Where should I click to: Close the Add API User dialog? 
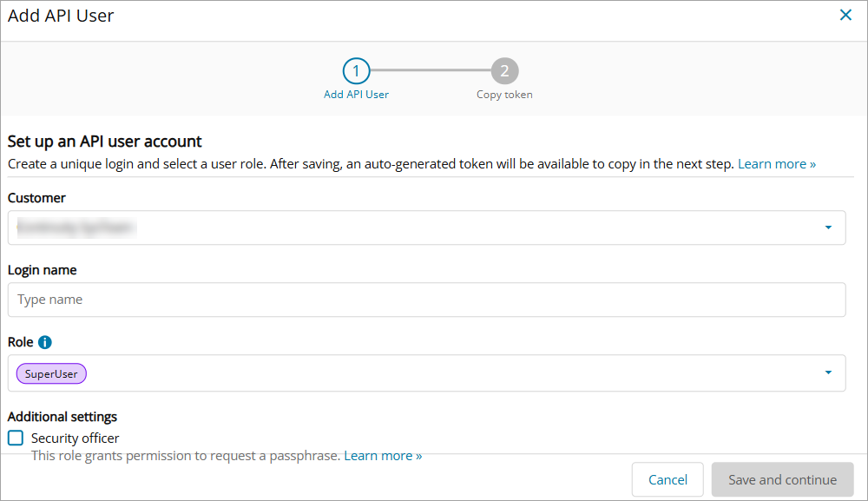(845, 15)
